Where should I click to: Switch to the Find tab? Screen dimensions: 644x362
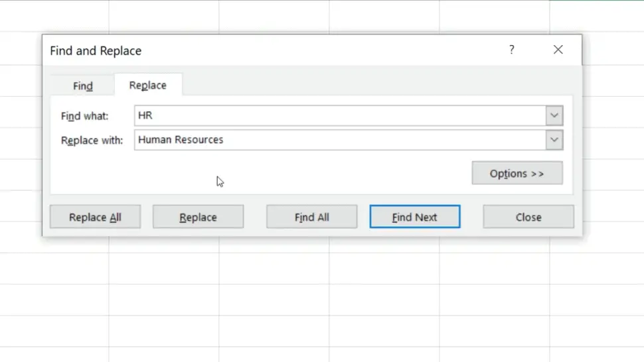(x=83, y=86)
